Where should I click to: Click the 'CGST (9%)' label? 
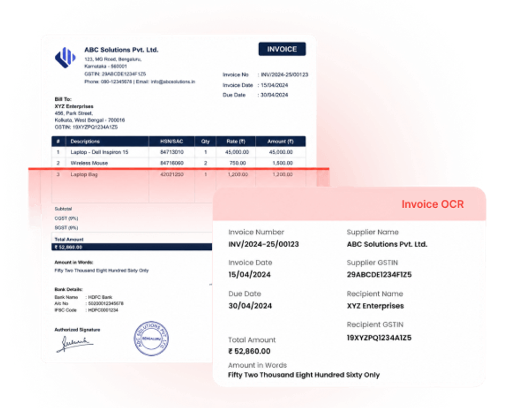66,218
